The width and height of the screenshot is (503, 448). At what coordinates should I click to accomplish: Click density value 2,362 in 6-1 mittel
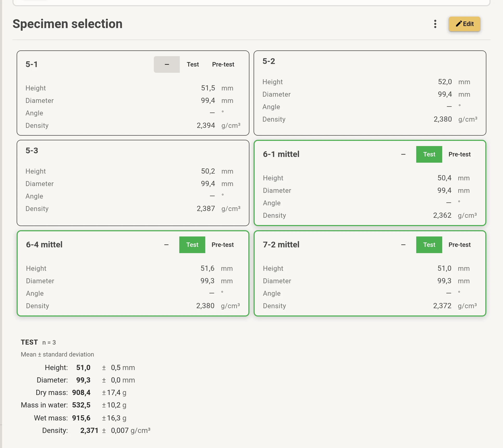coord(442,215)
